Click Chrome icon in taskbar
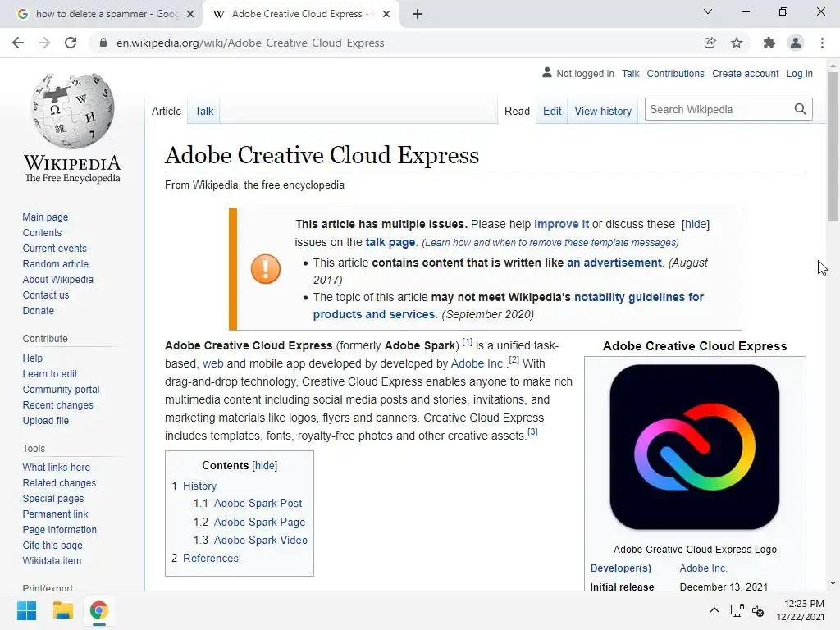840x630 pixels. pos(98,610)
